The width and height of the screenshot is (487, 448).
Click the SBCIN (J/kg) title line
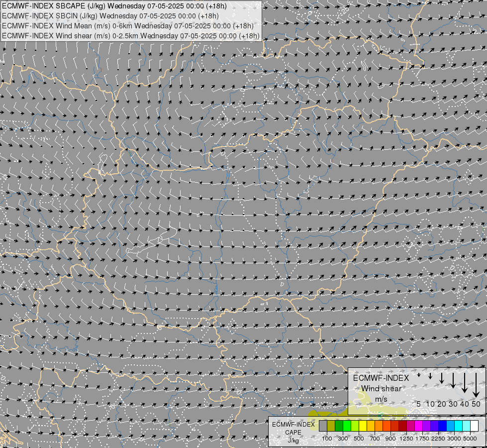110,16
